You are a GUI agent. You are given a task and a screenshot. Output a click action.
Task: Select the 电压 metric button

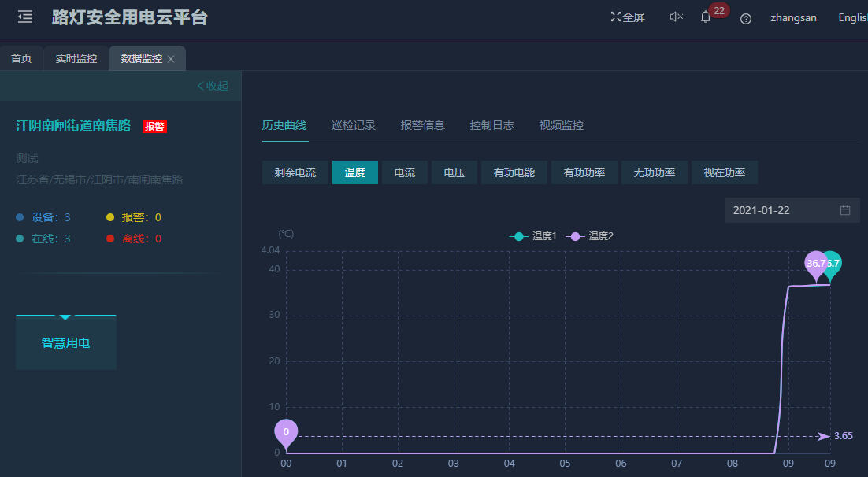[x=454, y=172]
